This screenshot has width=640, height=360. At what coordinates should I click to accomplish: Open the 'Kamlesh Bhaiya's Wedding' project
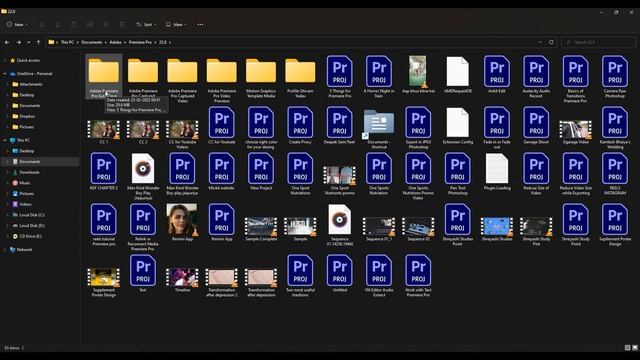[x=615, y=128]
